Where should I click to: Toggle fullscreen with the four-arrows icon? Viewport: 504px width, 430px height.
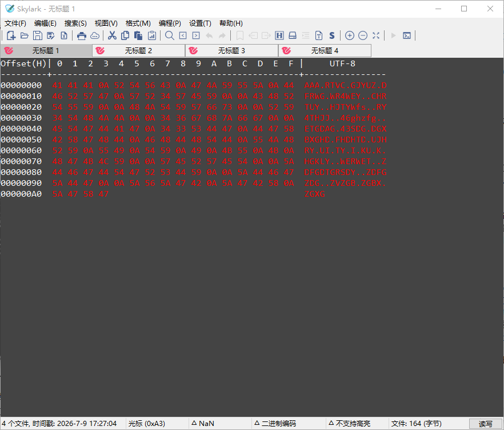click(376, 35)
